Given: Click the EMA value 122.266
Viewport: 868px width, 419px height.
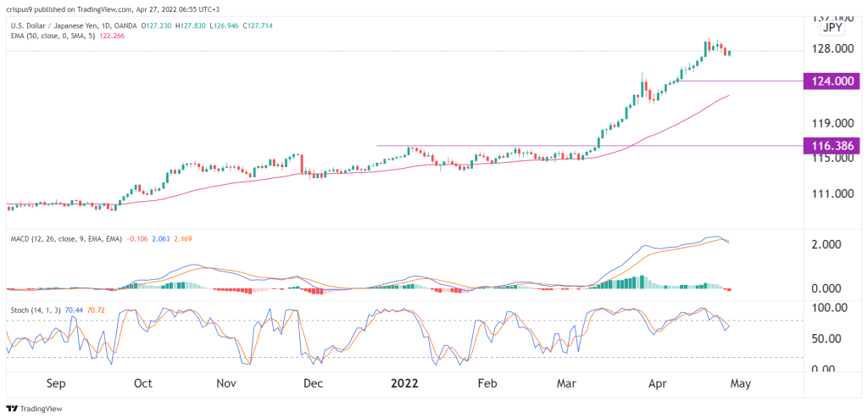Looking at the screenshot, I should 114,36.
